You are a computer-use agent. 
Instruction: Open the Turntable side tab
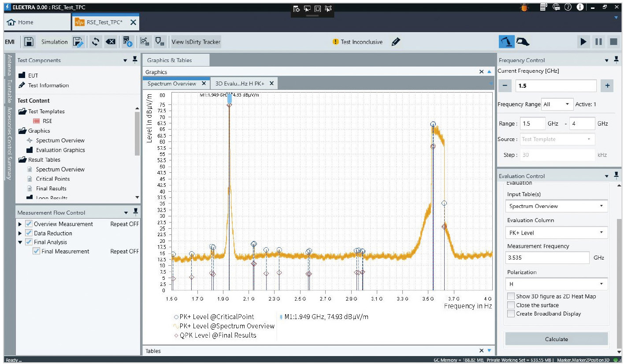coord(10,91)
